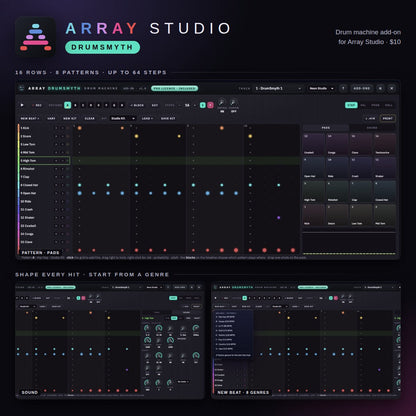This screenshot has width=416, height=416.
Task: In bottom-right window, click the NEW BEAT button
Action: click(220, 306)
